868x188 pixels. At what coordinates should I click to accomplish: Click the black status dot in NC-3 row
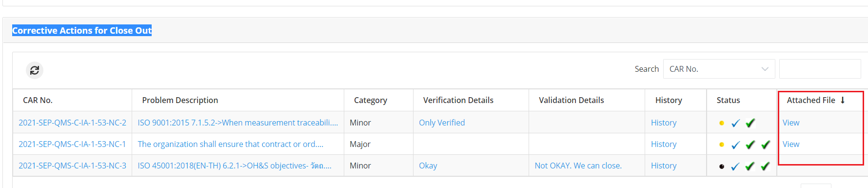pyautogui.click(x=722, y=167)
